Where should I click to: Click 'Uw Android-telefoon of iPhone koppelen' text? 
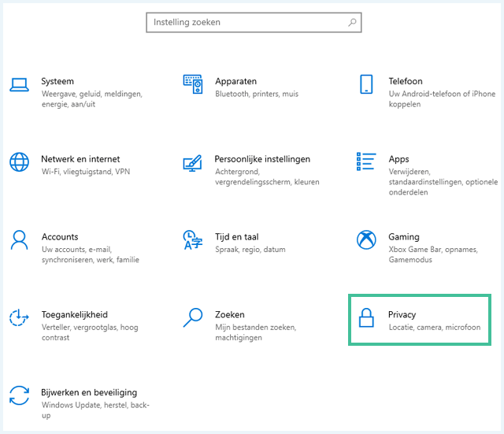coord(442,99)
